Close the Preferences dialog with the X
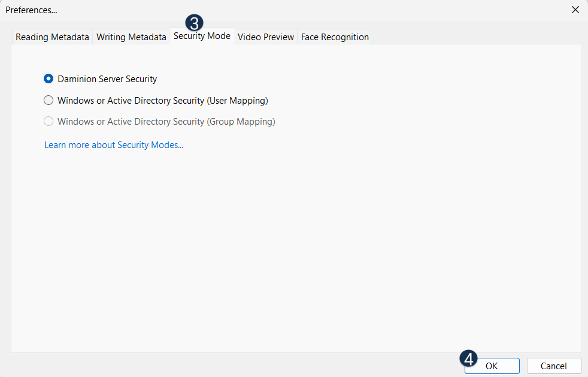The height and width of the screenshot is (377, 588). coord(575,10)
